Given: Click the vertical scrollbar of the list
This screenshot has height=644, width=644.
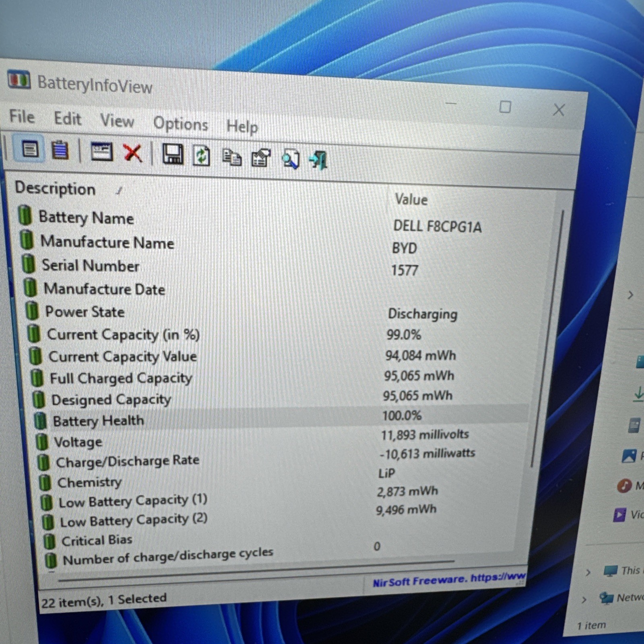Looking at the screenshot, I should 548,338.
